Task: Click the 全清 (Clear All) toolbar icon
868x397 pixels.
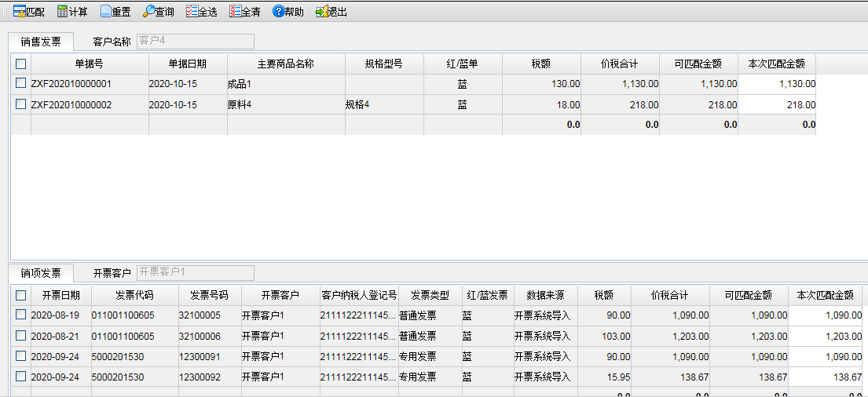Action: point(244,12)
